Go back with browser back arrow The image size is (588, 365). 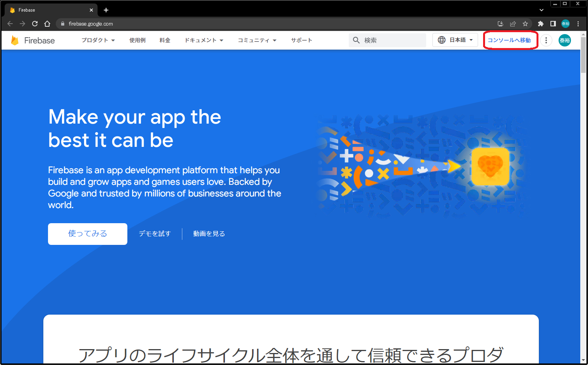tap(10, 24)
